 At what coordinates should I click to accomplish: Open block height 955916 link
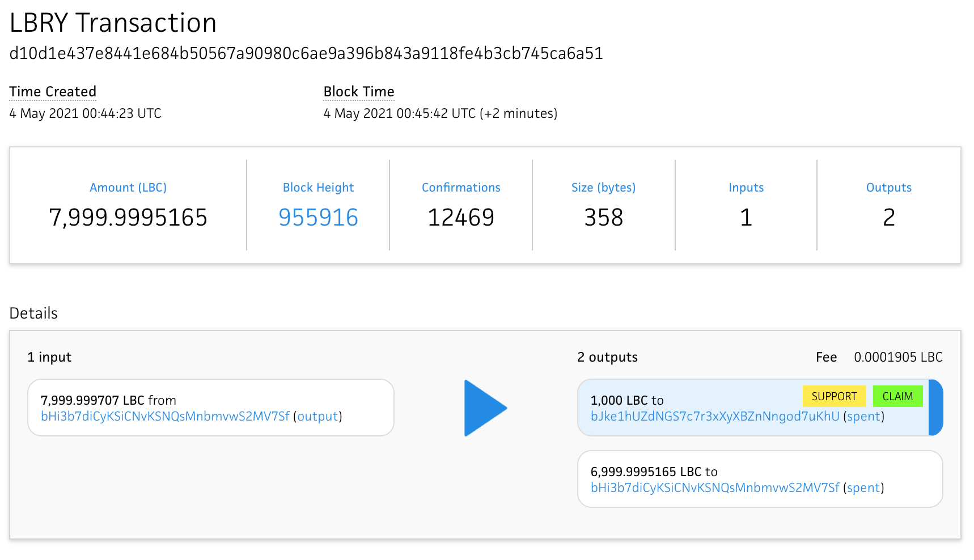318,218
